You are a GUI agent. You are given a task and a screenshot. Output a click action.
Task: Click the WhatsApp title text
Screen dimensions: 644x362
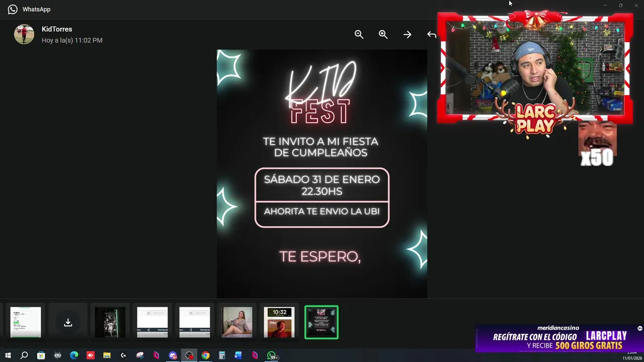[x=36, y=9]
